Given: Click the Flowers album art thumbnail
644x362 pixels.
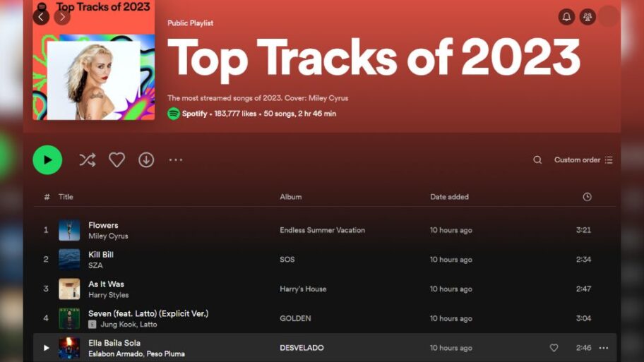Looking at the screenshot, I should tap(69, 230).
